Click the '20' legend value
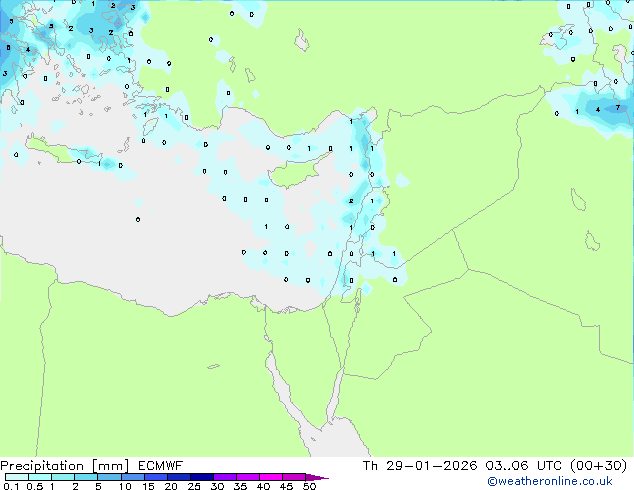Screen dimensions: 634x490 click(171, 486)
